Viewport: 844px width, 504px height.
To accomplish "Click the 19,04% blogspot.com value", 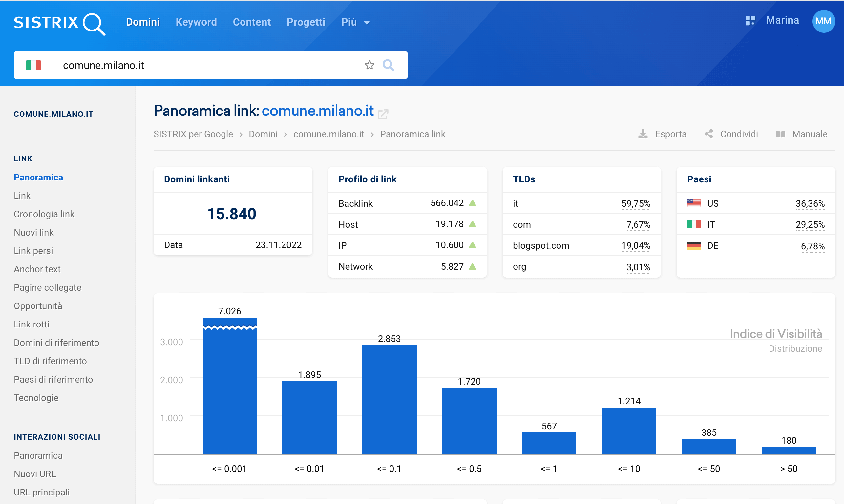I will (x=636, y=245).
